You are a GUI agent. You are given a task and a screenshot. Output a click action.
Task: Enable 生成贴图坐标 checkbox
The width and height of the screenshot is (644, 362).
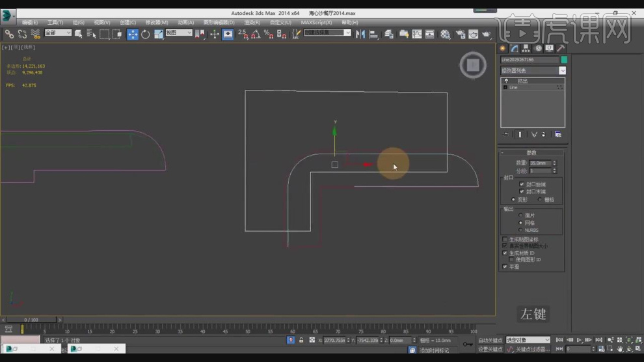click(x=505, y=239)
